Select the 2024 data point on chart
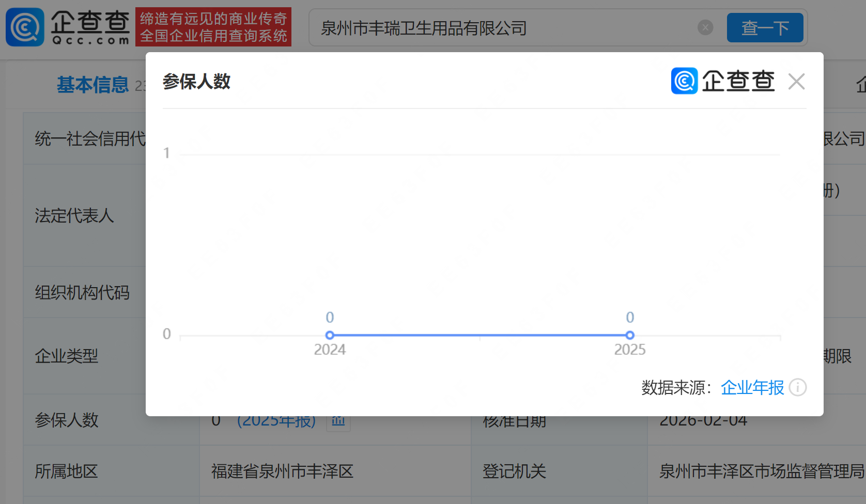This screenshot has width=866, height=504. pos(330,335)
